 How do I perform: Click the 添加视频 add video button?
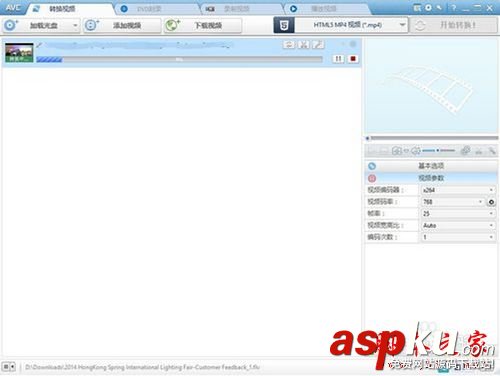[x=122, y=25]
